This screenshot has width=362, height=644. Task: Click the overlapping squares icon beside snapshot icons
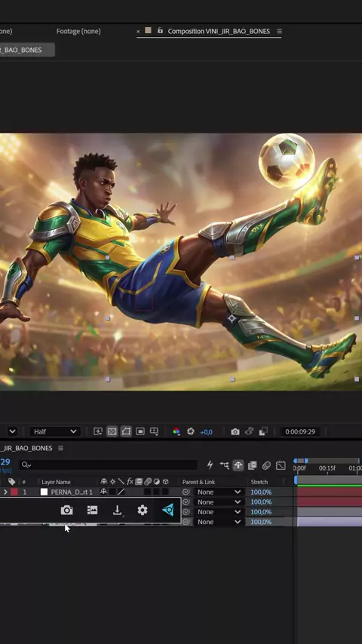tap(263, 431)
